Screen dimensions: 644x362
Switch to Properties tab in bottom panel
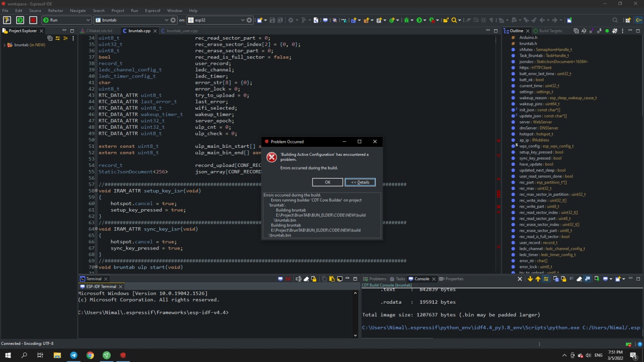pos(451,279)
